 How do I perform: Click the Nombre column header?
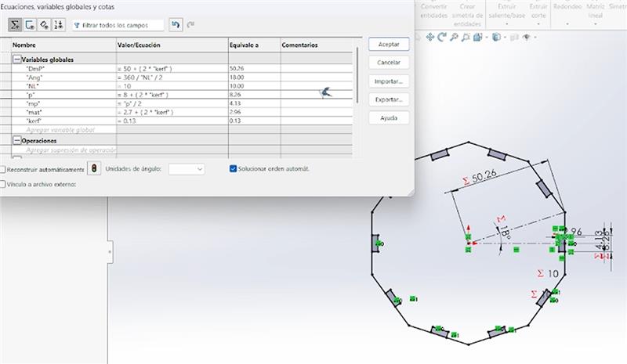coord(64,45)
